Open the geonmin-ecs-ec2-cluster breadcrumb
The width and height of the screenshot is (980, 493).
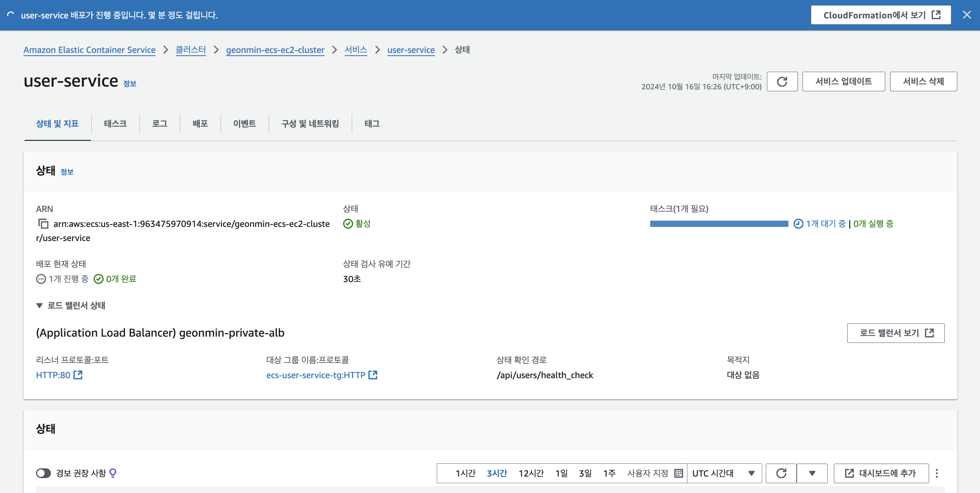275,50
